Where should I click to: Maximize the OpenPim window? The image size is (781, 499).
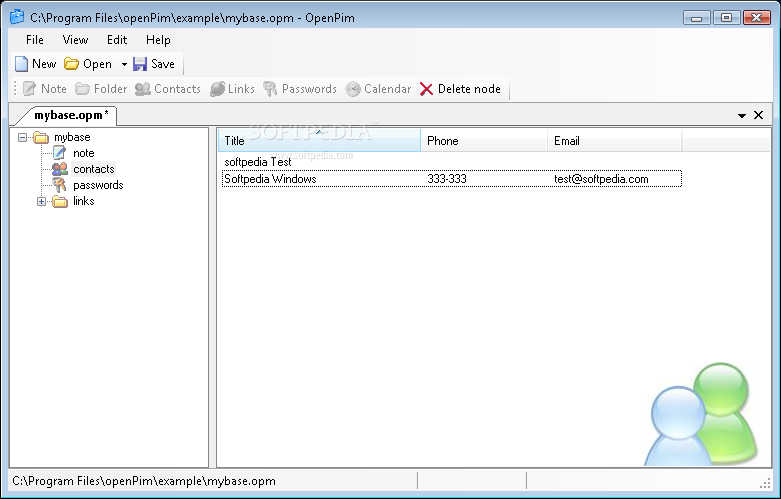point(726,18)
